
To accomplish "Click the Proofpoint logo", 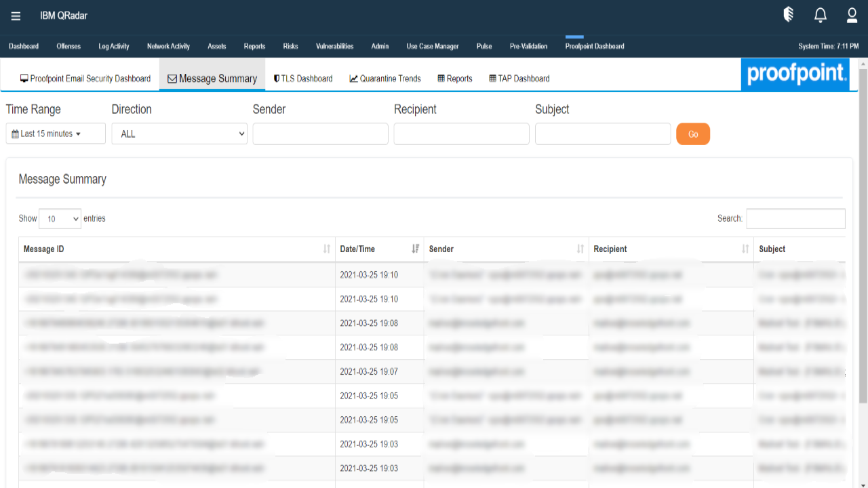I will pos(795,74).
